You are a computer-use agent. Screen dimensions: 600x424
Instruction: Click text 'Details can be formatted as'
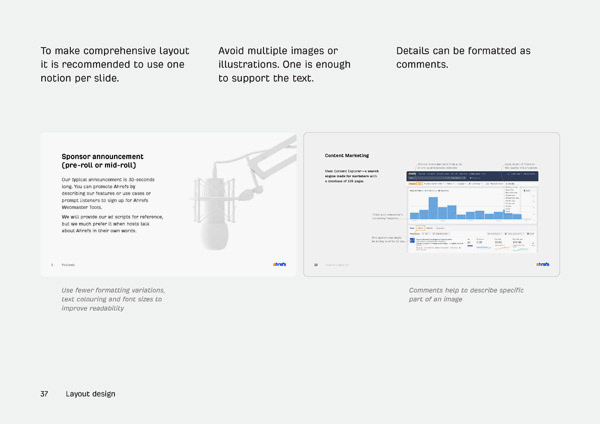463,51
